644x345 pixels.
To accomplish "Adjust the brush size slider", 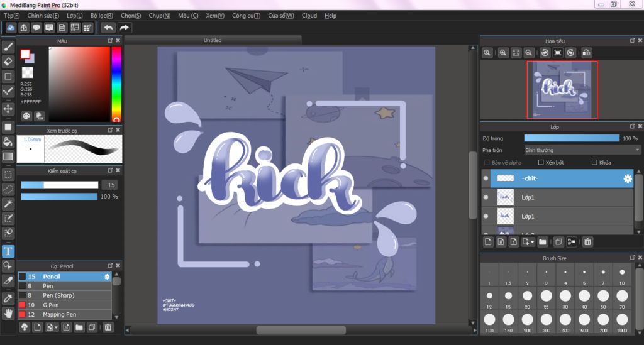I will pyautogui.click(x=60, y=185).
